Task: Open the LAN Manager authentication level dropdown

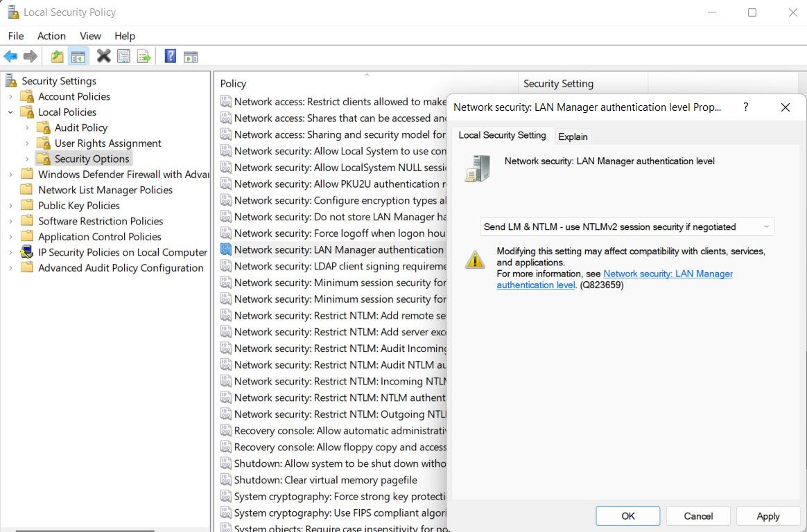Action: (765, 227)
